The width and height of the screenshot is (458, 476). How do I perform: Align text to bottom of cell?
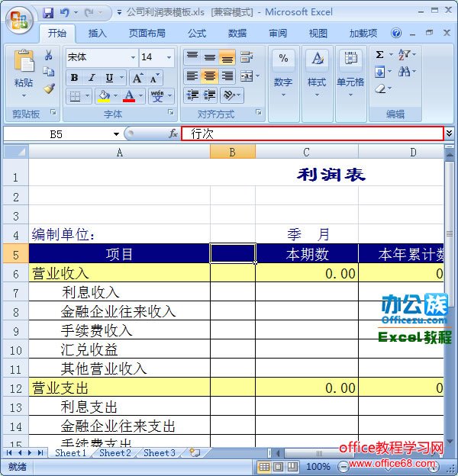227,56
